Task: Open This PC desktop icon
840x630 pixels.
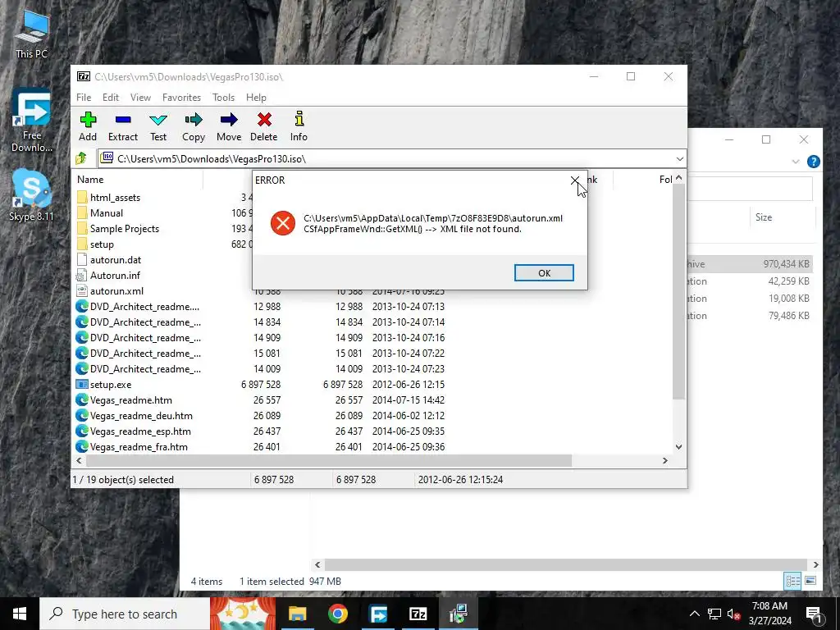Action: [x=32, y=36]
